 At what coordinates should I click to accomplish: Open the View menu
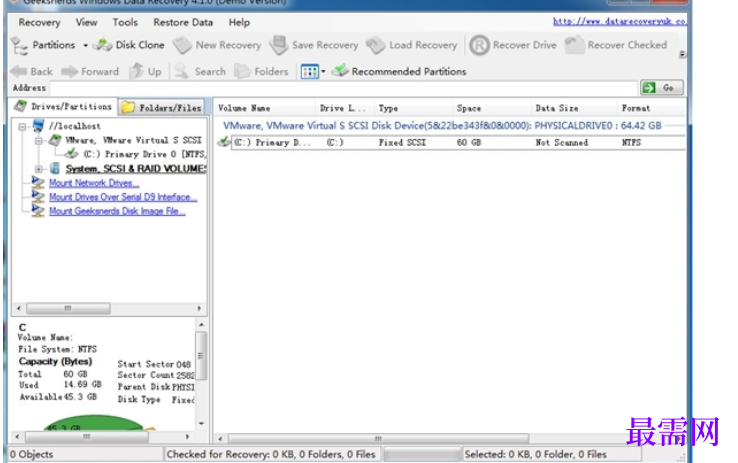coord(86,23)
